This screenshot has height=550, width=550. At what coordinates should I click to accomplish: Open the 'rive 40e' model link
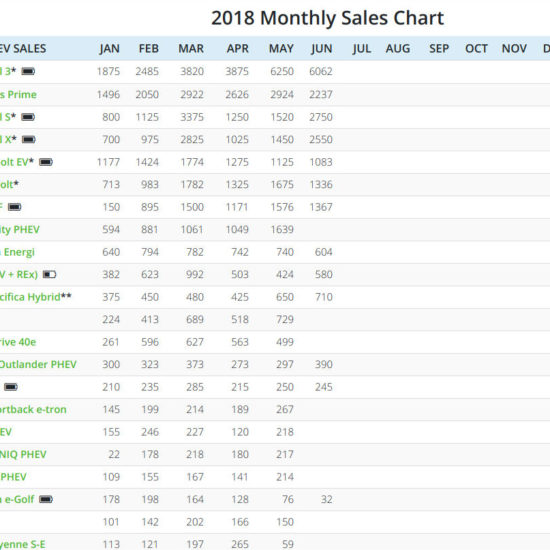18,342
